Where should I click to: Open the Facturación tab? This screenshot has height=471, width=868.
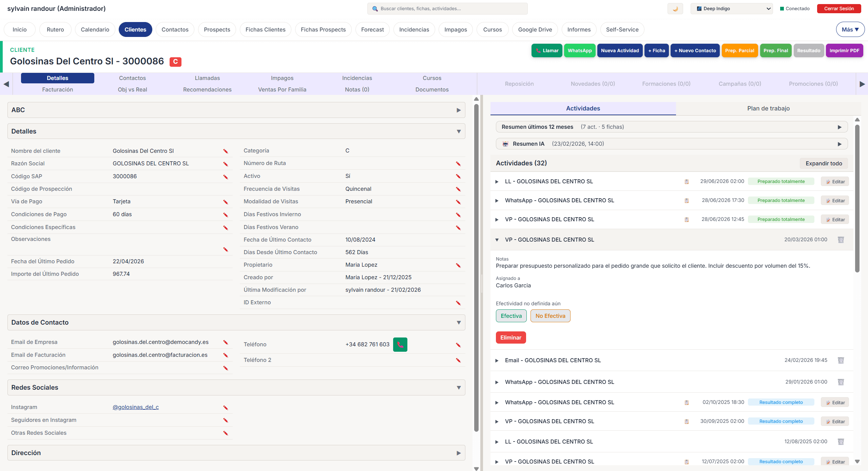pyautogui.click(x=57, y=89)
